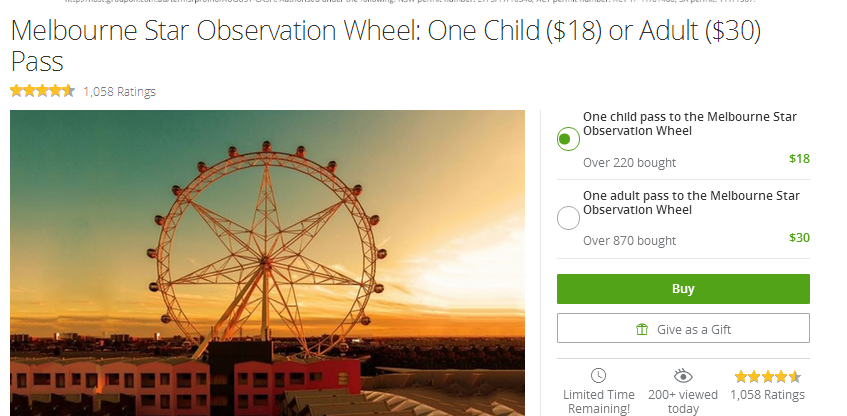Click the eye icon above 200+ viewed today

[x=683, y=375]
